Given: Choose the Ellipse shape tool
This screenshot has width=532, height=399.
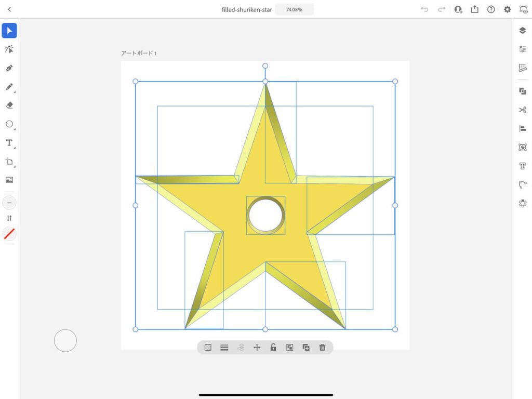Looking at the screenshot, I should click(x=9, y=124).
